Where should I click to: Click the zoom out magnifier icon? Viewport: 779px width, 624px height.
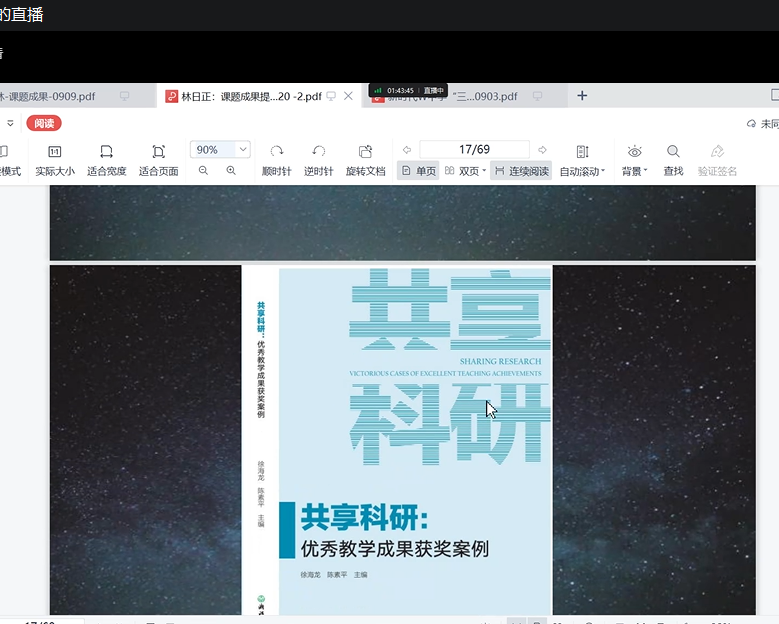click(x=204, y=171)
